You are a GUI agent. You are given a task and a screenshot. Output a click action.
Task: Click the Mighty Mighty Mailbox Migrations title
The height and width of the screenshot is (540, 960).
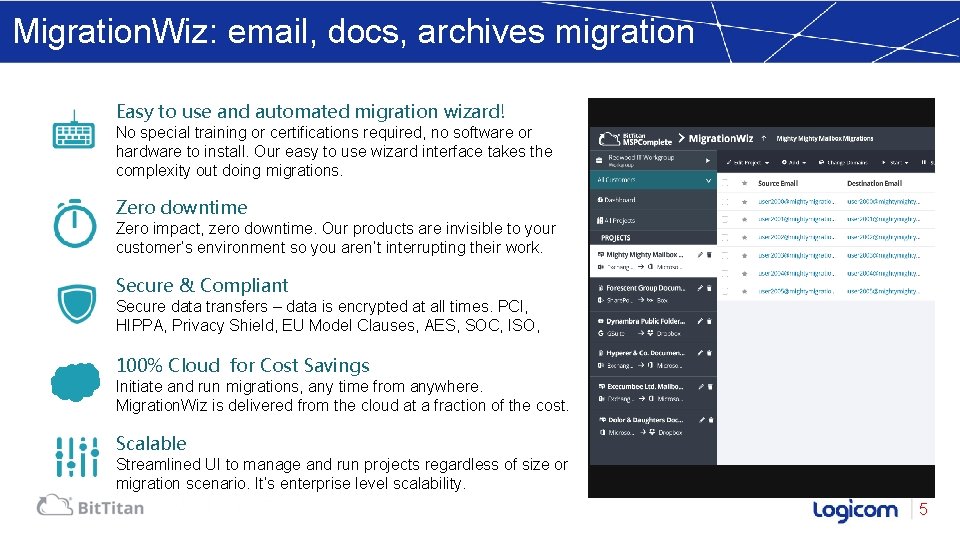pyautogui.click(x=825, y=139)
